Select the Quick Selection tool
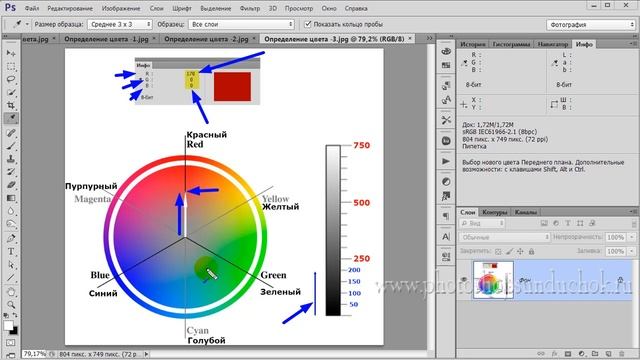 [x=11, y=92]
